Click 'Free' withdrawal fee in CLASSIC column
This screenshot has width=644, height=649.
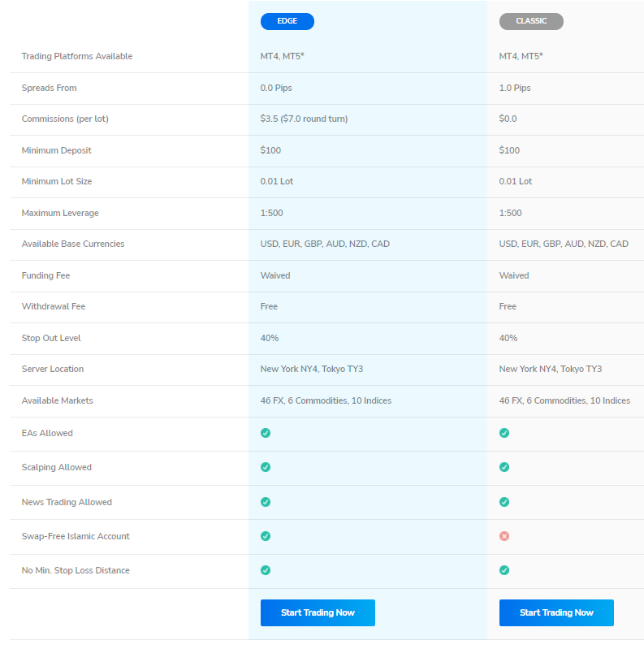point(508,306)
